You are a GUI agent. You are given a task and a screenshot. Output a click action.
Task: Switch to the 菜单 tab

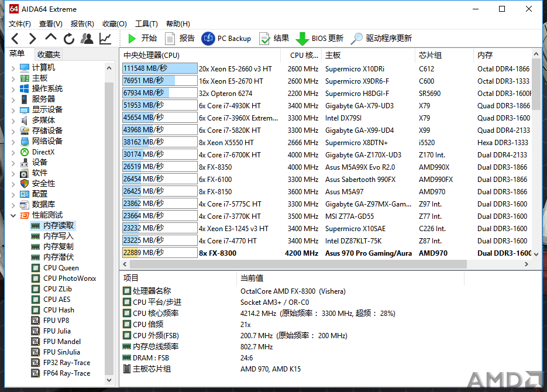point(17,54)
